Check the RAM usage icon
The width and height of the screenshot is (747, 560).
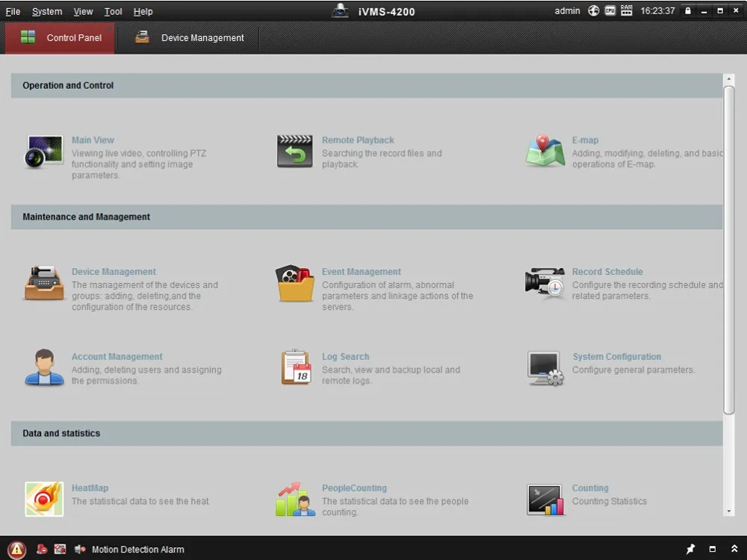[627, 10]
